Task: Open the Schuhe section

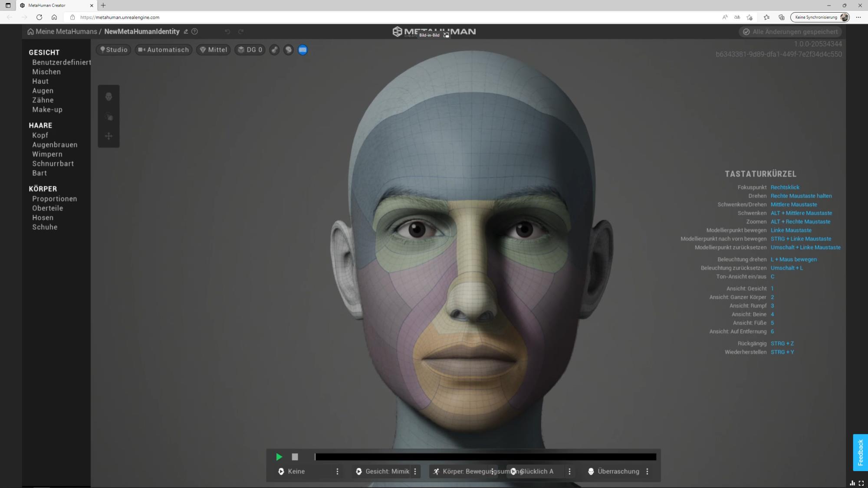Action: [x=45, y=227]
